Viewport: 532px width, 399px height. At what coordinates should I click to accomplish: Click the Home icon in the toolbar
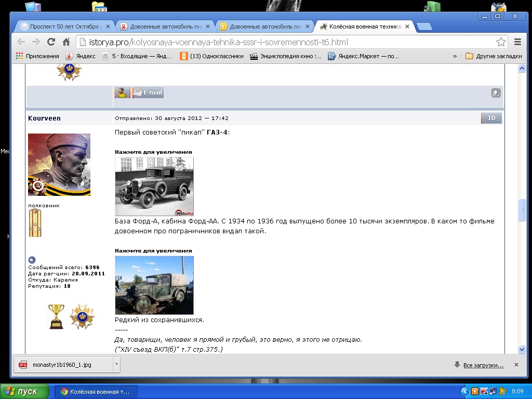pos(66,42)
